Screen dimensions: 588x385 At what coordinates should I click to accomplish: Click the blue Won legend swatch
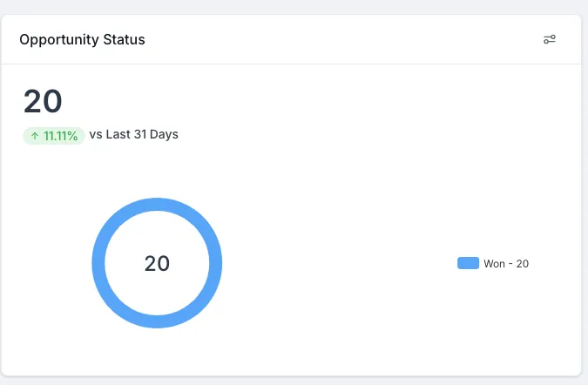[x=468, y=263]
